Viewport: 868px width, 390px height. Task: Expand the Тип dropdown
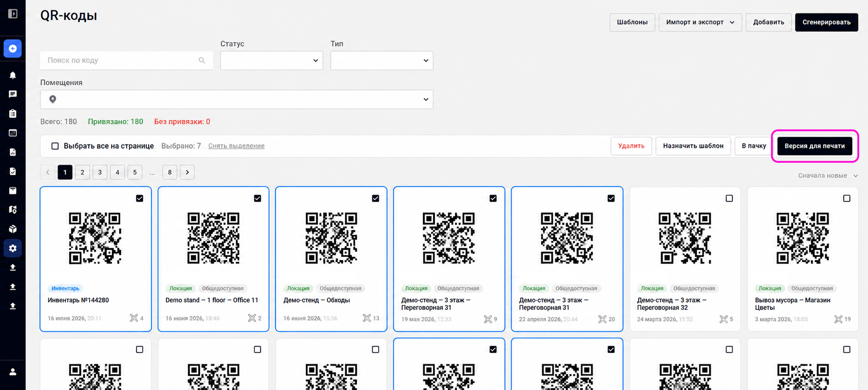(382, 61)
